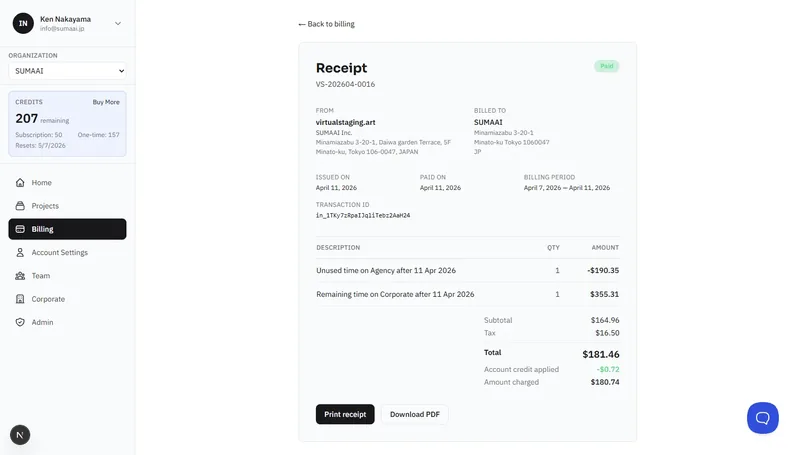
Task: Click the Download PDF button
Action: point(414,414)
